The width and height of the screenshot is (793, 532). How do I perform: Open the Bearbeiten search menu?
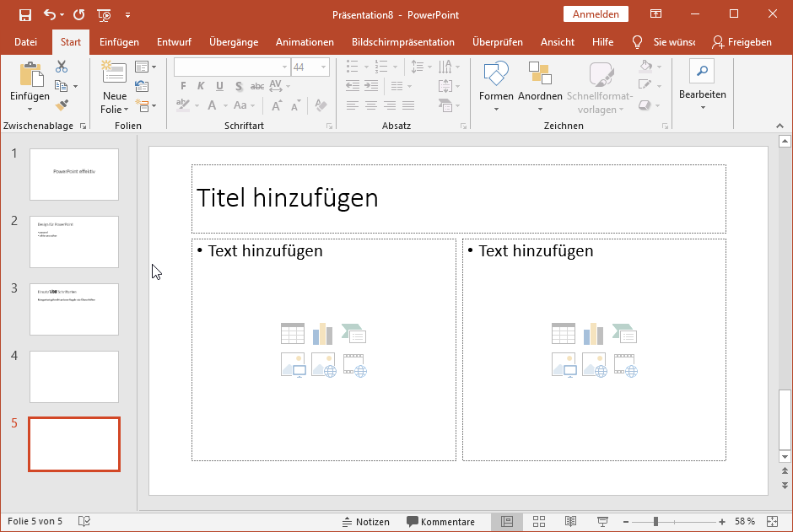(702, 84)
